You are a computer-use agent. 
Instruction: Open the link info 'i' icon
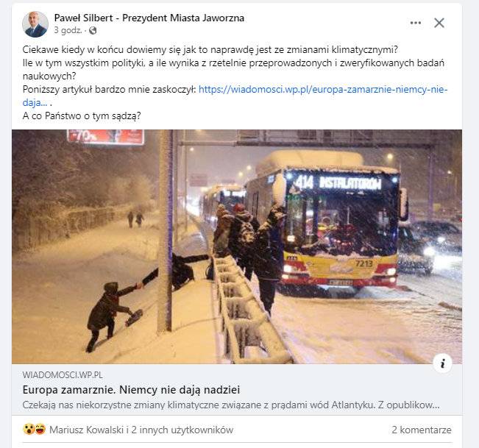tap(442, 363)
